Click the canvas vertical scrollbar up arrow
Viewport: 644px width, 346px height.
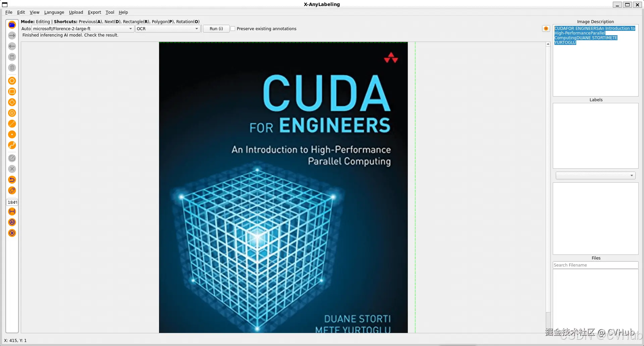coord(548,44)
